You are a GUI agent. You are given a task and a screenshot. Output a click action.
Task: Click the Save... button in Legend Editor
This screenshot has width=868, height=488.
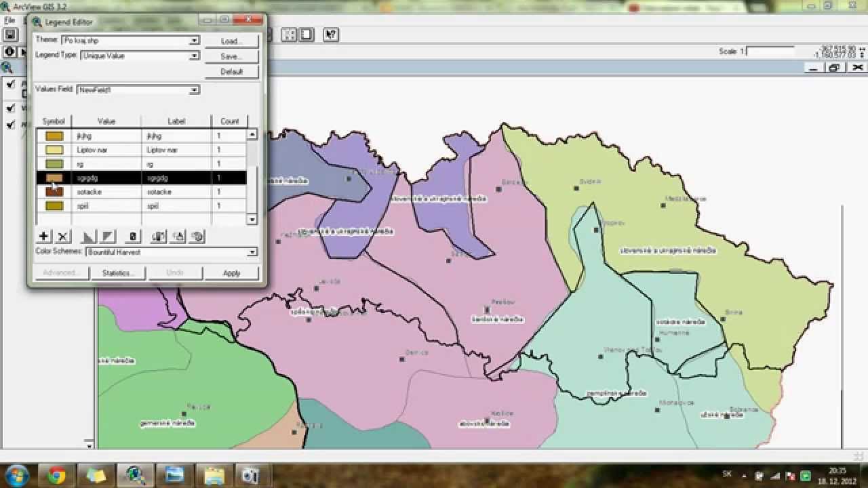[x=231, y=56]
